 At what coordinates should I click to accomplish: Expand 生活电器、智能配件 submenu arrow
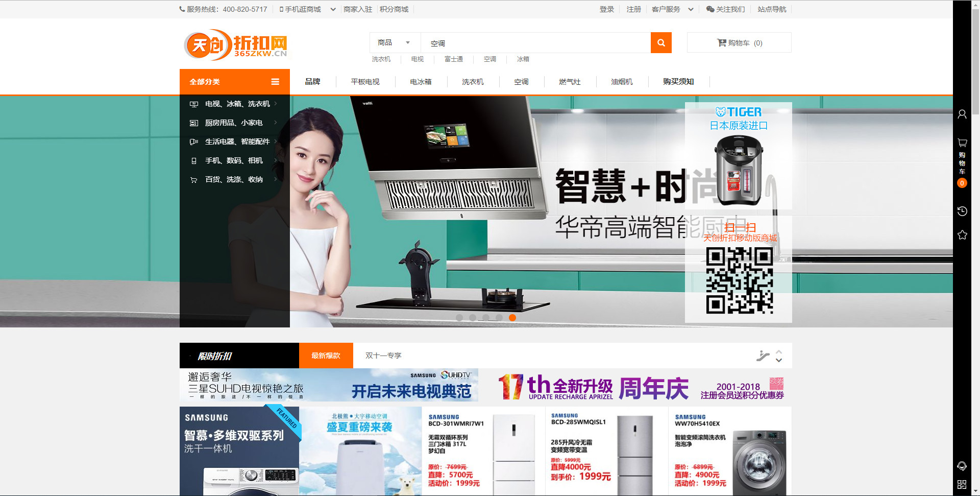(276, 141)
